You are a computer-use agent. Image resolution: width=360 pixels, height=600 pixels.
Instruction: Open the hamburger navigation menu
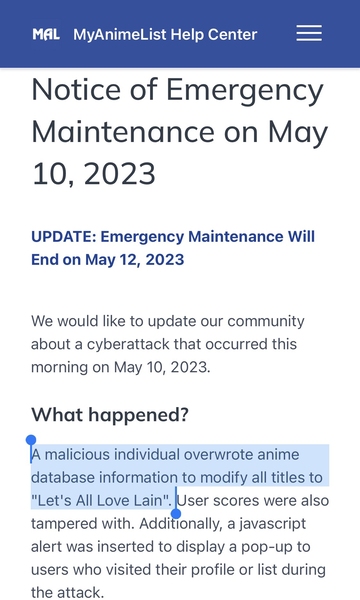click(309, 34)
